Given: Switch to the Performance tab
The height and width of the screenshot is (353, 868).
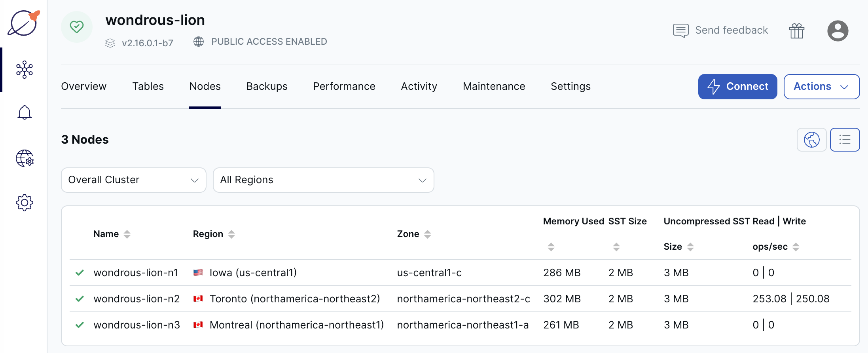Looking at the screenshot, I should coord(344,86).
